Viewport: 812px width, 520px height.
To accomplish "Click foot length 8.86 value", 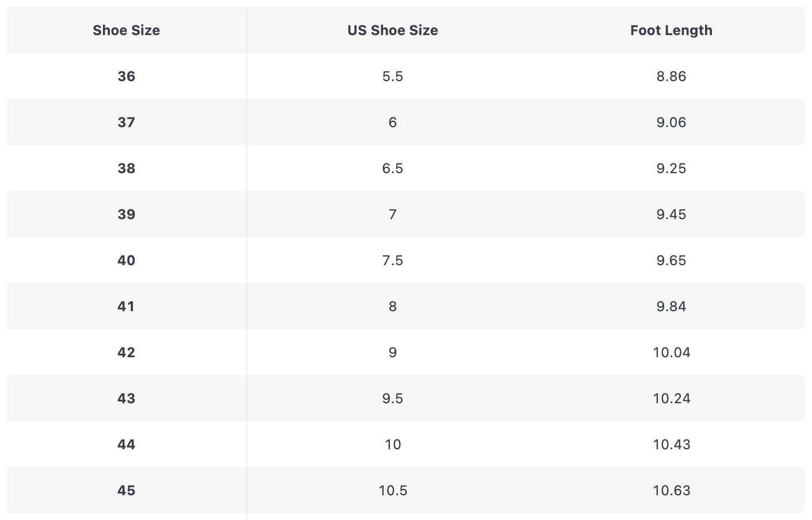I will click(671, 77).
